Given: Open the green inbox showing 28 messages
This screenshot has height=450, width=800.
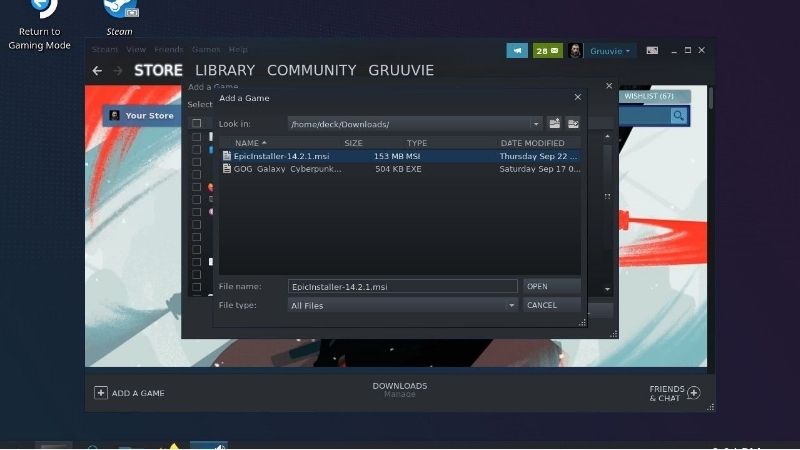Looking at the screenshot, I should (x=547, y=51).
